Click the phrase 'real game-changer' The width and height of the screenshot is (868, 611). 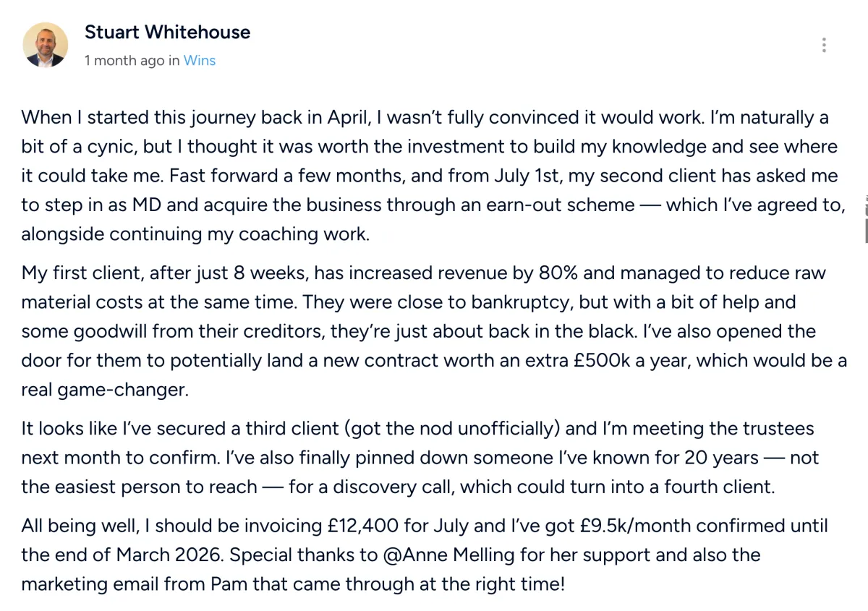pos(105,390)
